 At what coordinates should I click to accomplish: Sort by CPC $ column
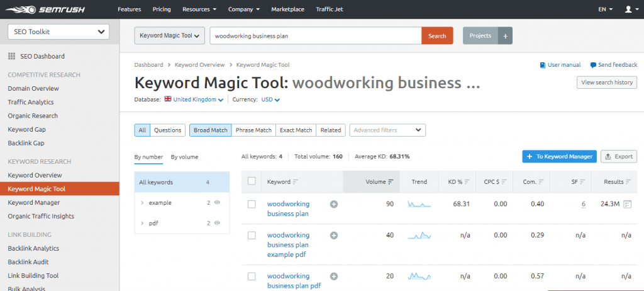coord(504,182)
